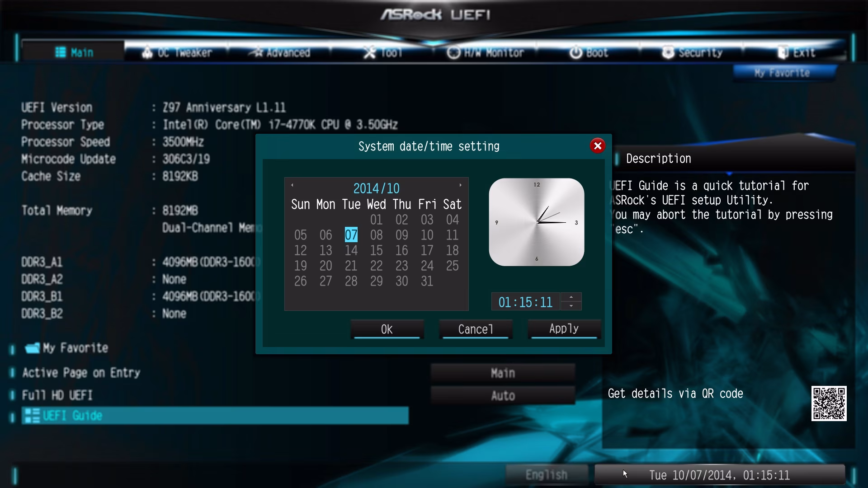Go to previous month in calendar
This screenshot has width=868, height=488.
coord(292,185)
